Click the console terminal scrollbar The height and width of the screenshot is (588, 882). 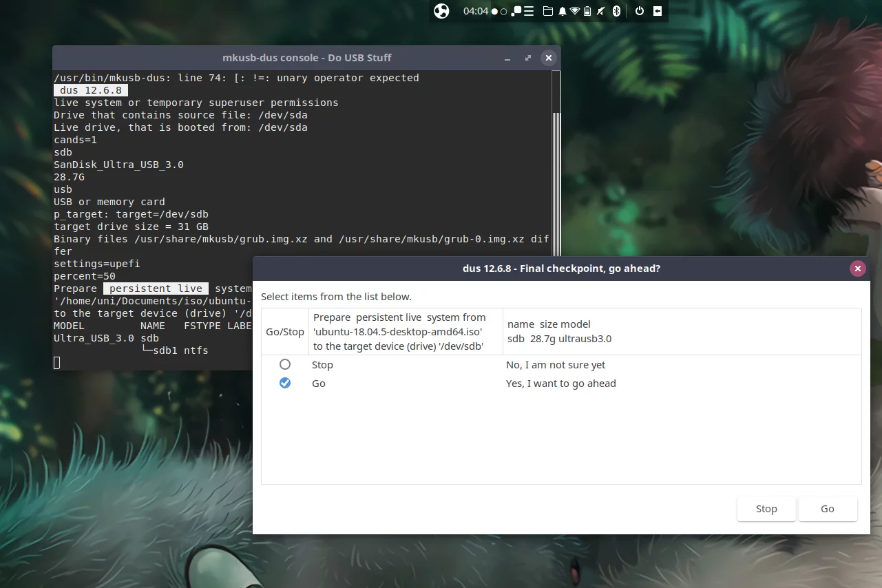tap(556, 93)
